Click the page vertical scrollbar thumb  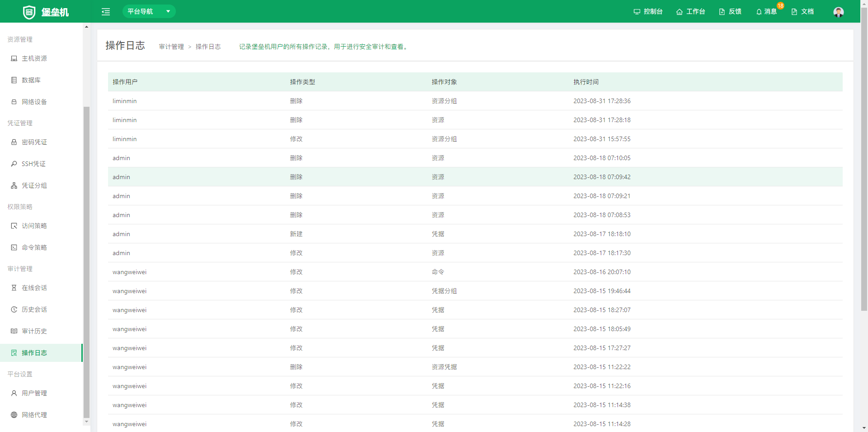point(864,159)
